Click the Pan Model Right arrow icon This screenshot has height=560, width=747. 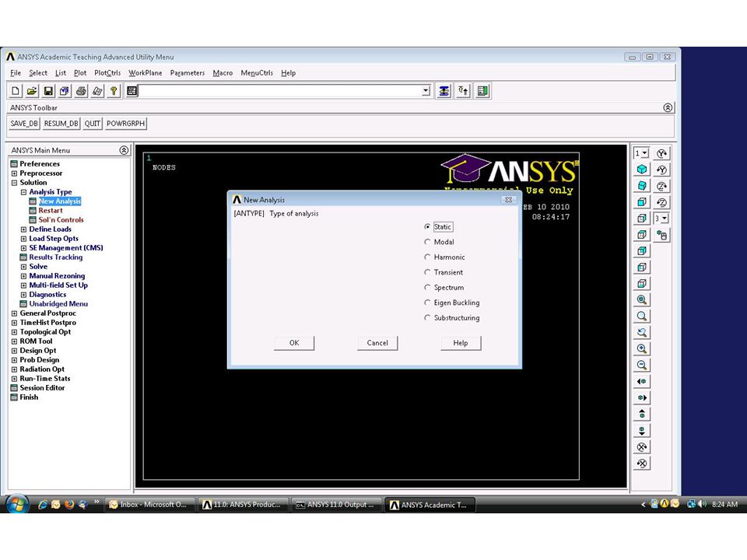pos(642,397)
